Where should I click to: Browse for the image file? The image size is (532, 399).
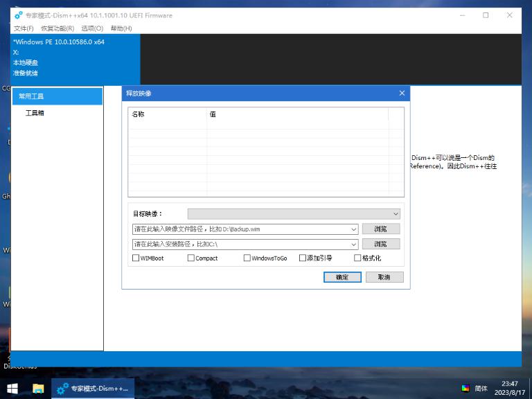point(381,229)
